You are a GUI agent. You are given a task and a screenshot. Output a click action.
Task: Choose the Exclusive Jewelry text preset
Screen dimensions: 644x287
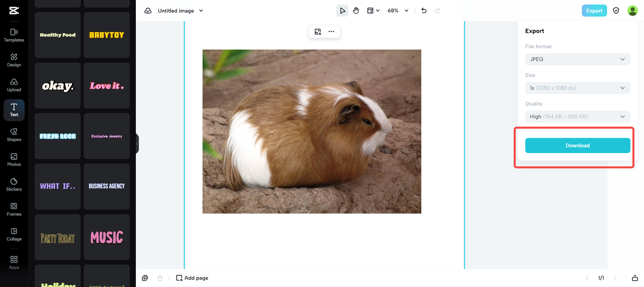pyautogui.click(x=107, y=136)
